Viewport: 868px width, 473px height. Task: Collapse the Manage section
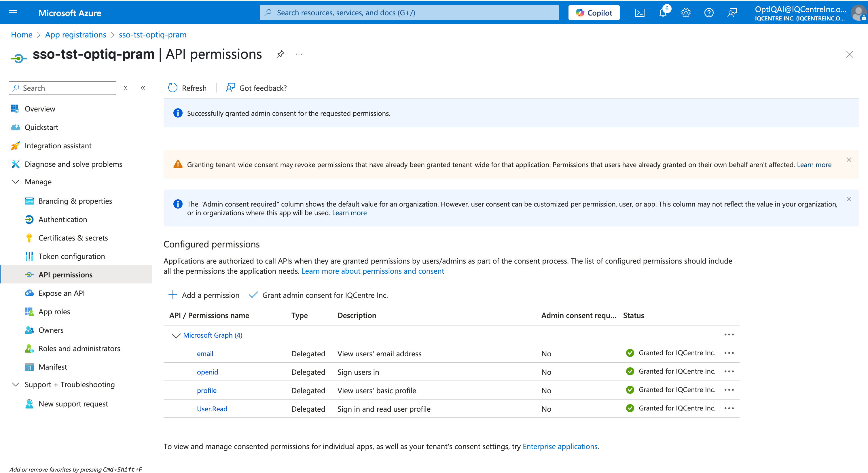(16, 182)
